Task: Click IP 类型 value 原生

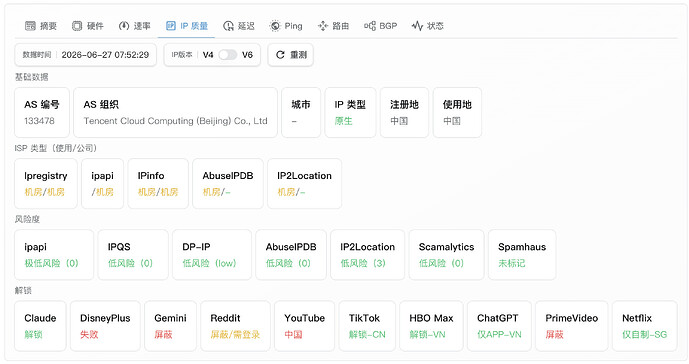Action: (344, 121)
